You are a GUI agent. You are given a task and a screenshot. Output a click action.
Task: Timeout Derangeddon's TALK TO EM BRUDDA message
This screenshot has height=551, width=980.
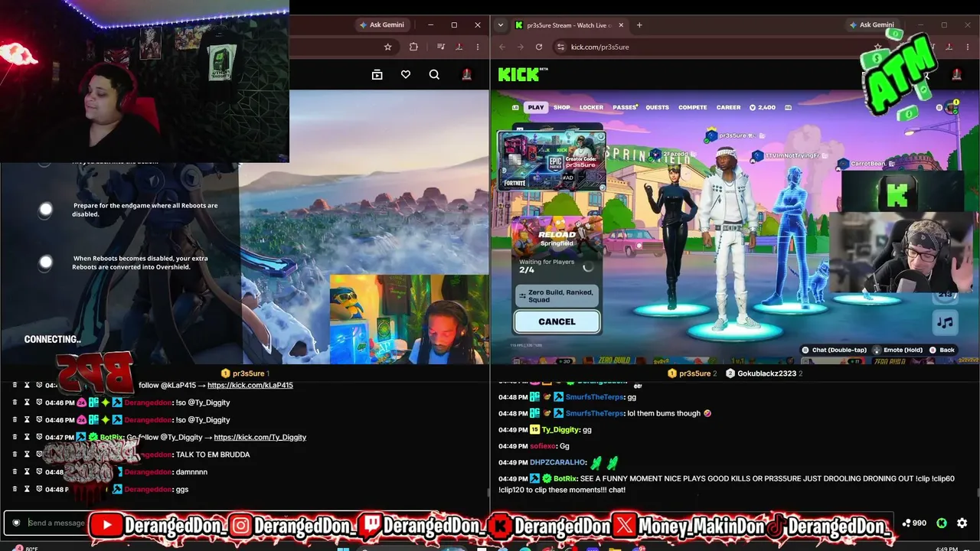[27, 455]
